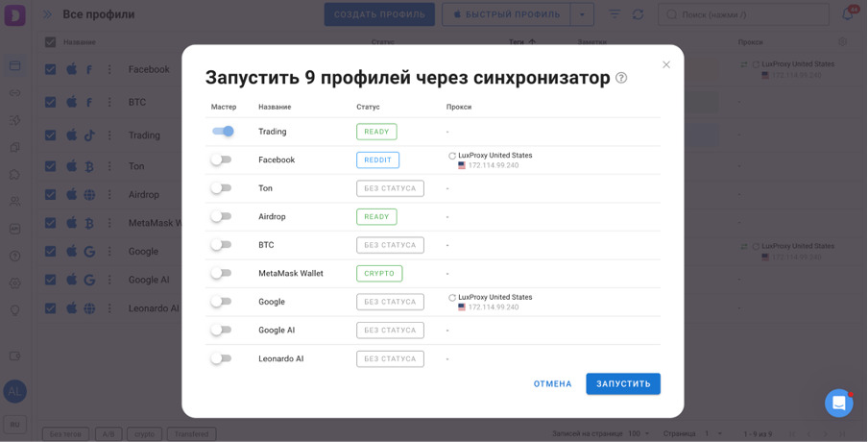
Task: Uncheck the BTC profile checkbox
Action: click(50, 102)
